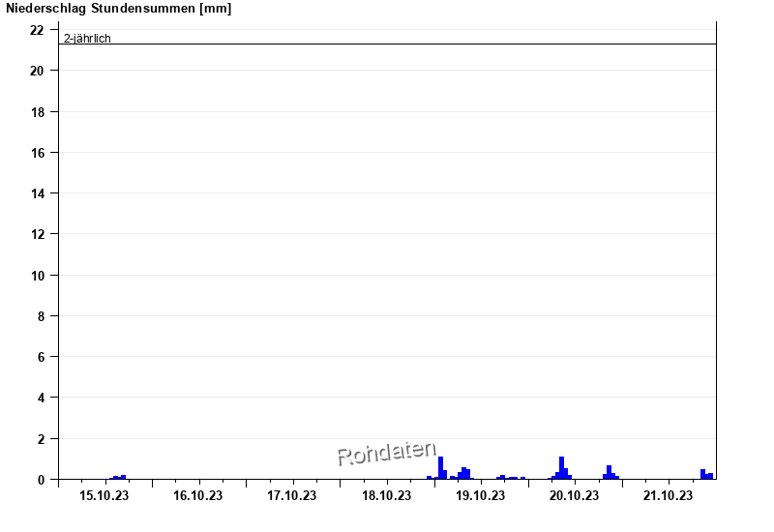774x532 pixels.
Task: Click the rainfall bars at end of 21.10.23
Action: (707, 474)
